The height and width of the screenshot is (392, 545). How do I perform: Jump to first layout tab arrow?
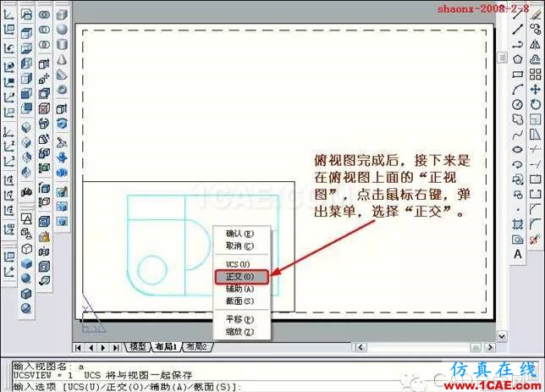[x=78, y=347]
